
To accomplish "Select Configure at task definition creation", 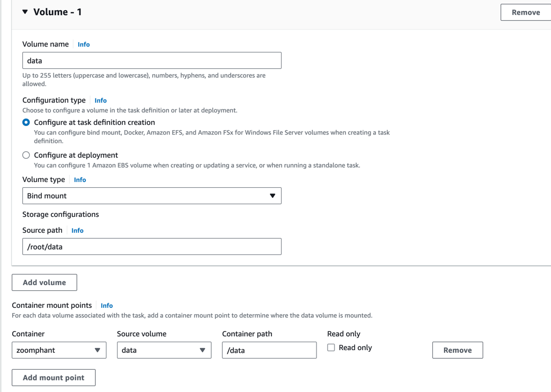I will click(26, 122).
